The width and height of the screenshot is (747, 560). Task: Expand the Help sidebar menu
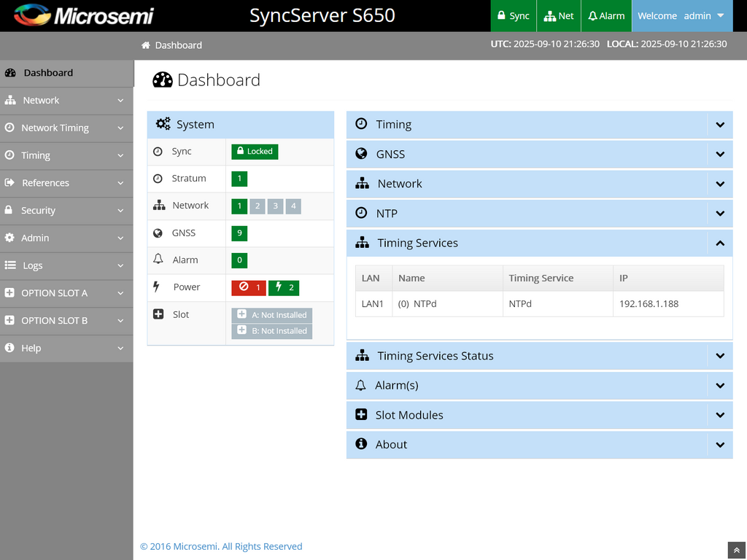(x=66, y=348)
